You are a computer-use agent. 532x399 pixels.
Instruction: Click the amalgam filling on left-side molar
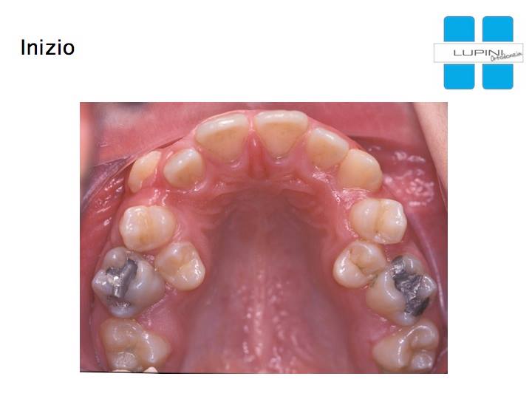[120, 279]
